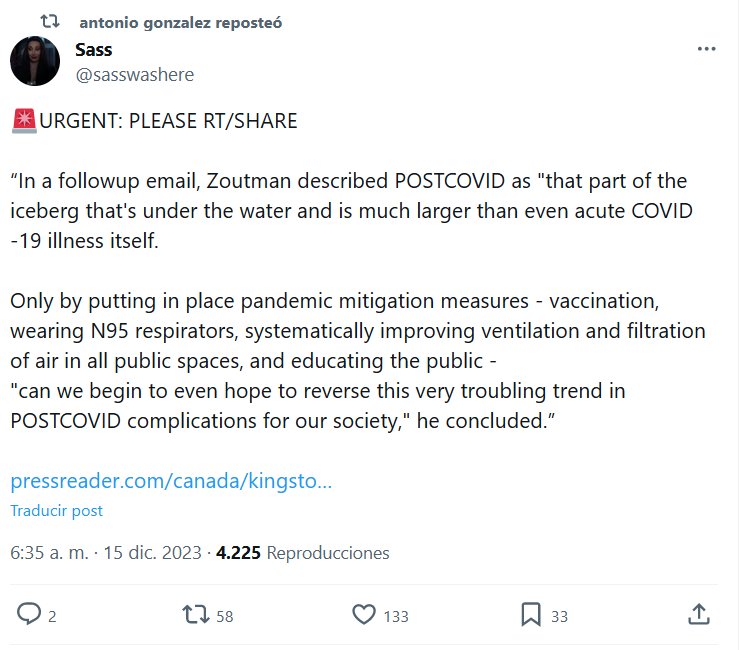Click the repost arrows icon beside antonio gonzalez

point(50,22)
